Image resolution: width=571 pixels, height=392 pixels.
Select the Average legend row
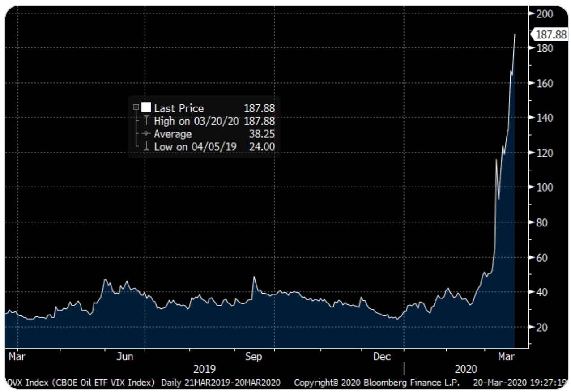(173, 134)
